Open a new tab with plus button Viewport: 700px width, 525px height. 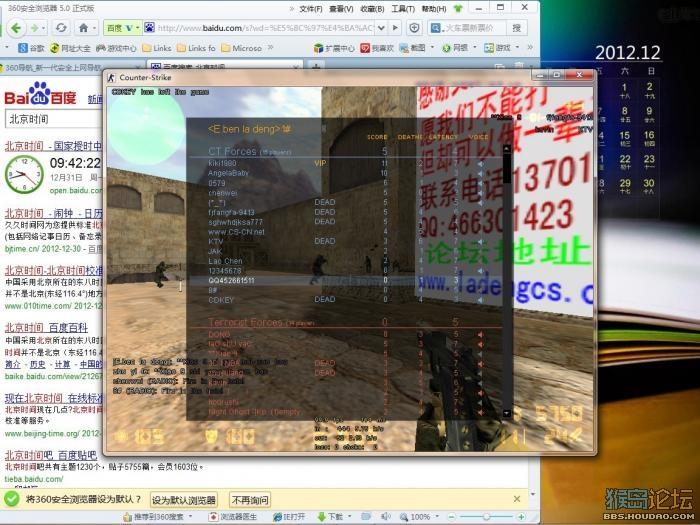tap(316, 67)
